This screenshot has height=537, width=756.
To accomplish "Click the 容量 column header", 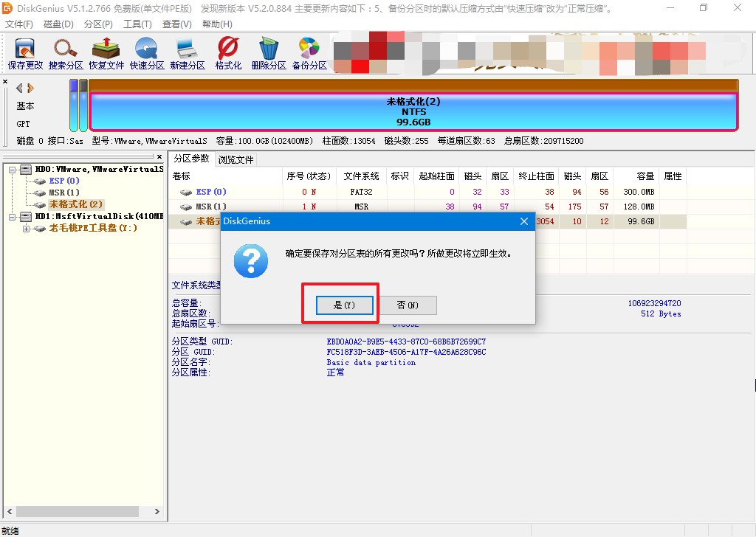I will (x=636, y=176).
